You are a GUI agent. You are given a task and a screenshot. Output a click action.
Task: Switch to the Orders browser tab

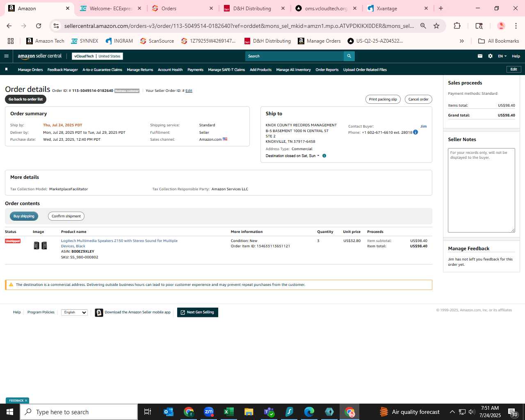point(183,8)
